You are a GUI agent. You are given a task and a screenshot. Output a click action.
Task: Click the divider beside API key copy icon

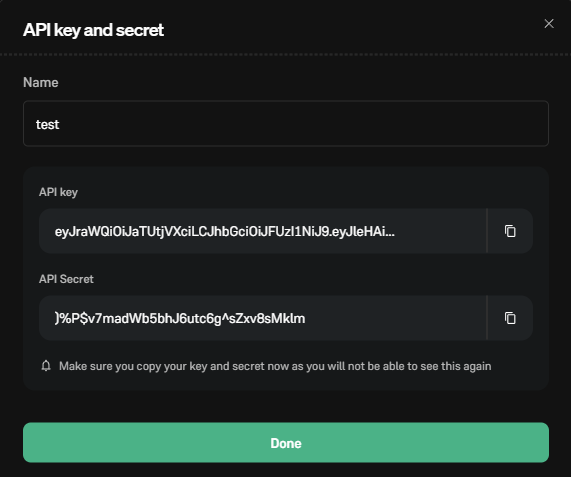coord(487,231)
